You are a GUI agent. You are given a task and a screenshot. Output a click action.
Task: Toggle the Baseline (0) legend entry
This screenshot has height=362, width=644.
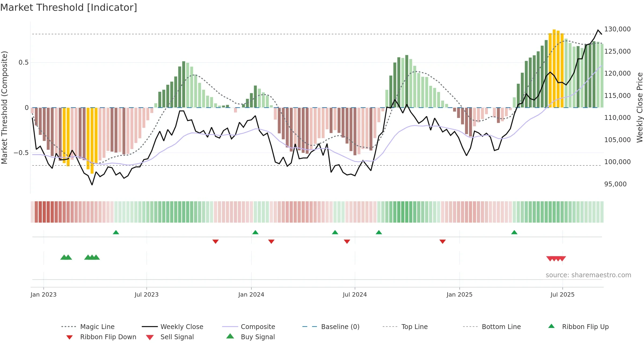point(331,327)
